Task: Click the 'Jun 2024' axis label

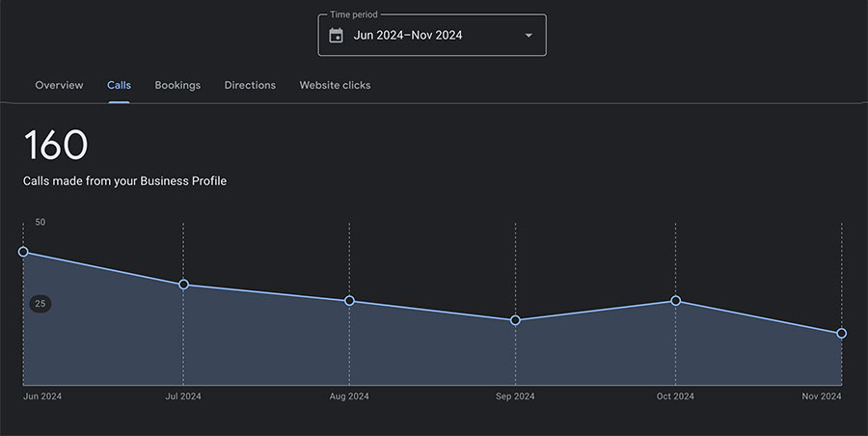Action: tap(42, 396)
